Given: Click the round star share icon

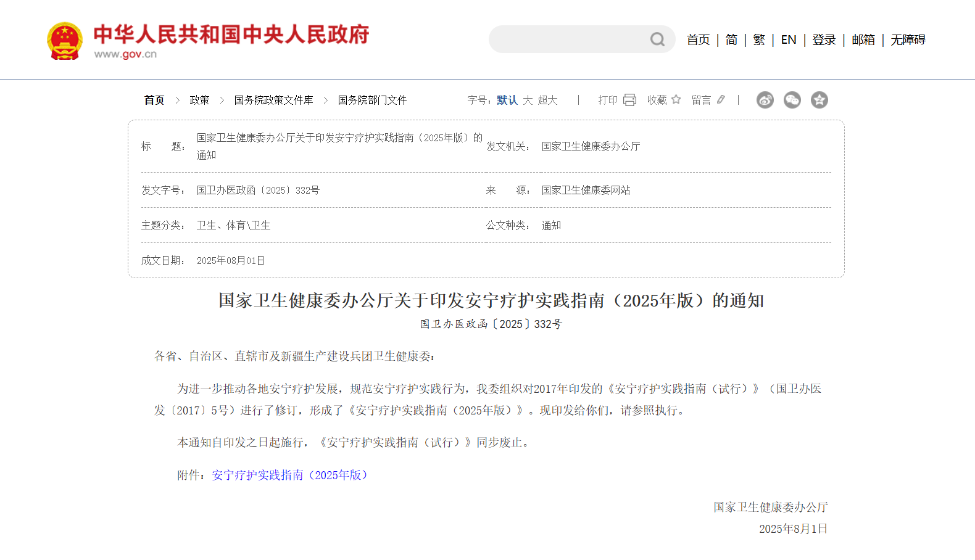Looking at the screenshot, I should (x=819, y=100).
